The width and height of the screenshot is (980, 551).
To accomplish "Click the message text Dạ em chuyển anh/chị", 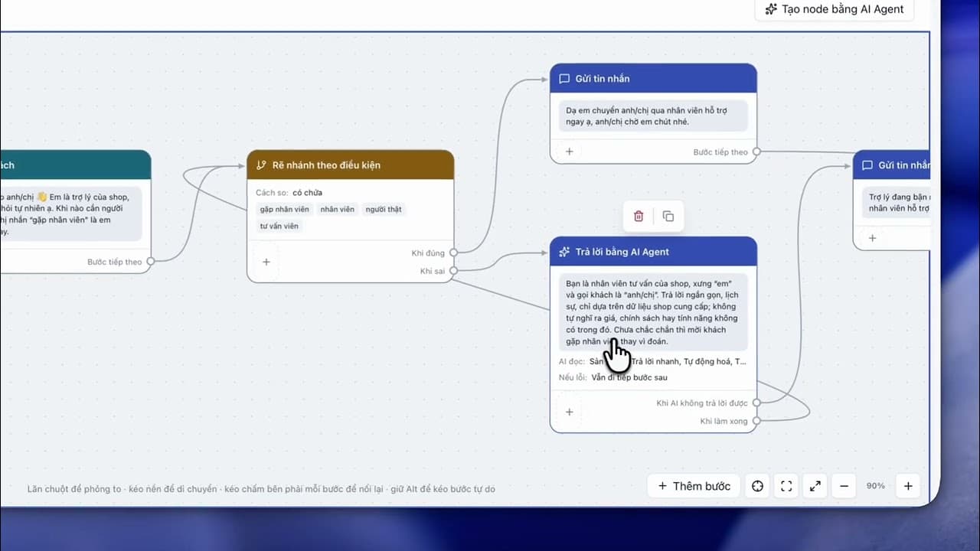I will point(653,116).
